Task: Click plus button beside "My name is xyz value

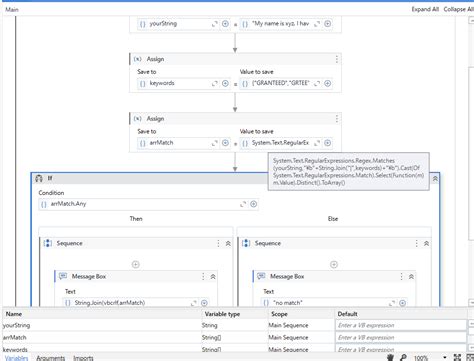Action: click(328, 24)
